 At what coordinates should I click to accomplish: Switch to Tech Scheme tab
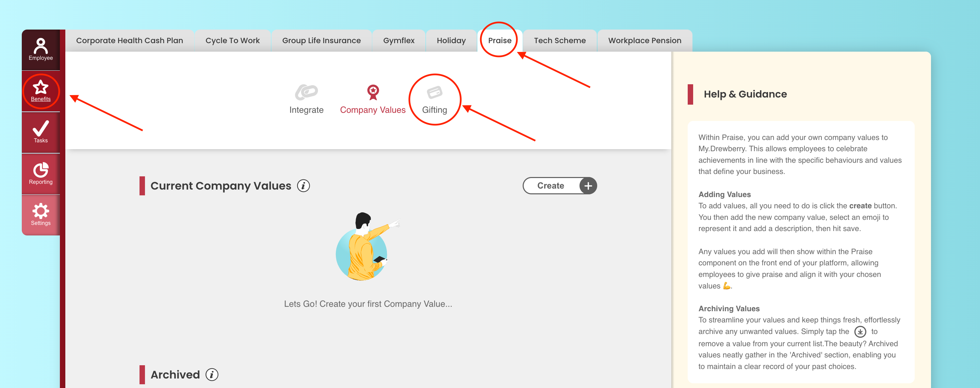(x=560, y=41)
